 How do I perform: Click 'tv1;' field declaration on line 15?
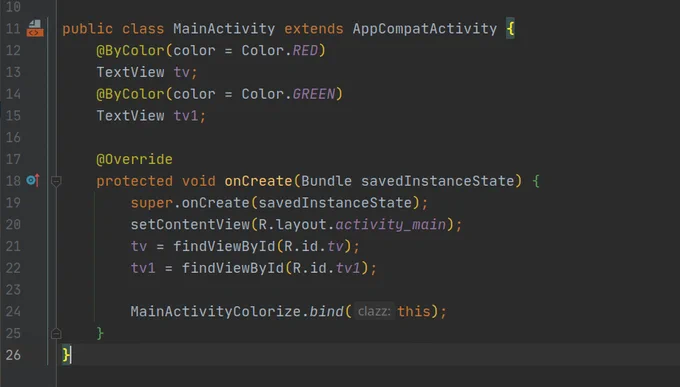[x=190, y=116]
